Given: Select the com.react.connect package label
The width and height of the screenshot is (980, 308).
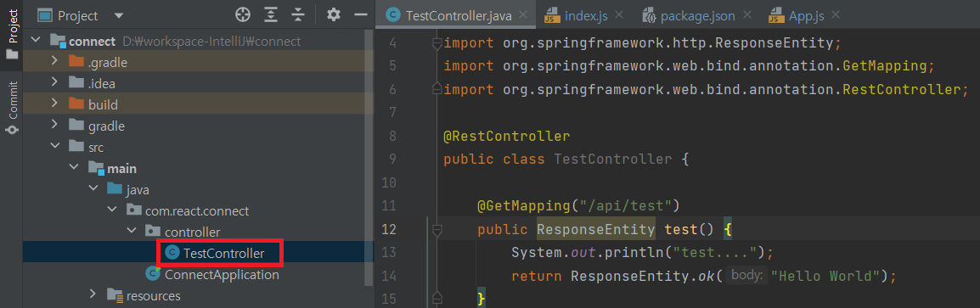Looking at the screenshot, I should (x=198, y=210).
